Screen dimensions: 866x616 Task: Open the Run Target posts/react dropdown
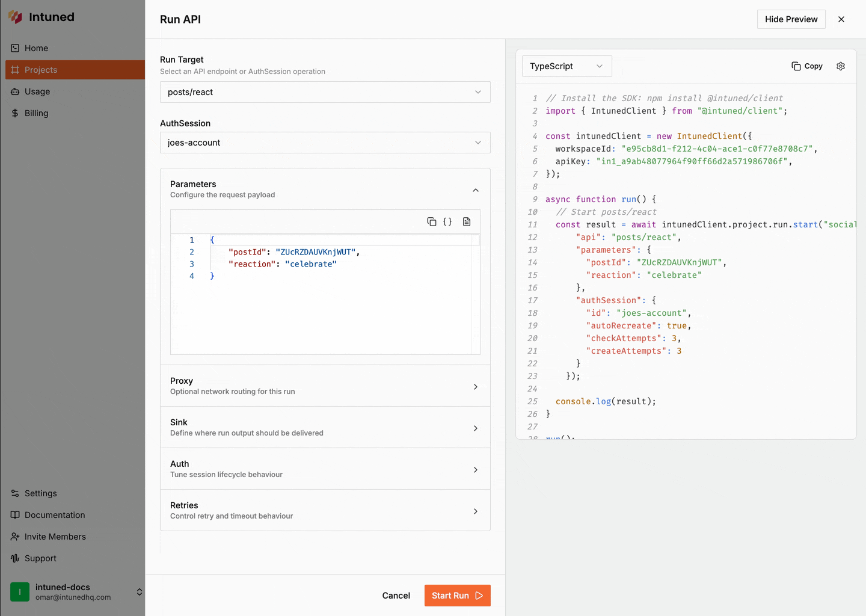tap(325, 92)
